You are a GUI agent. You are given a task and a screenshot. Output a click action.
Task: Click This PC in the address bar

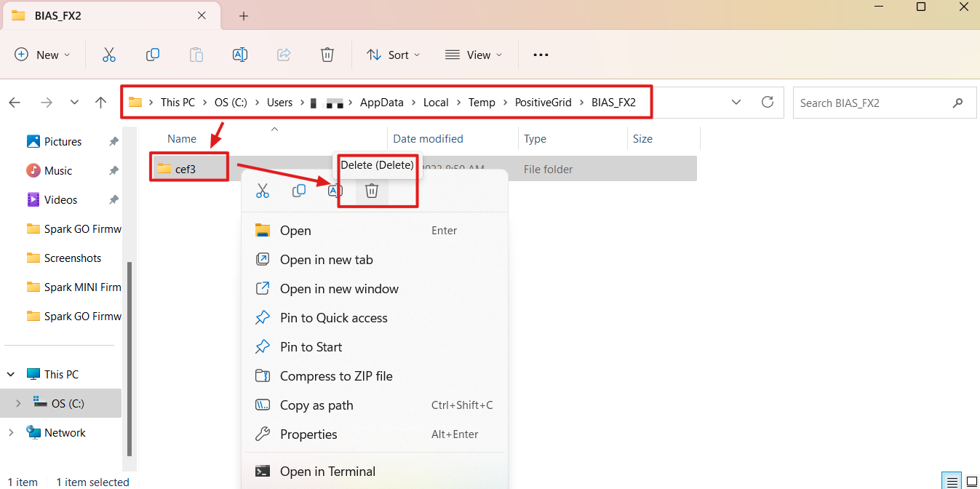point(178,103)
